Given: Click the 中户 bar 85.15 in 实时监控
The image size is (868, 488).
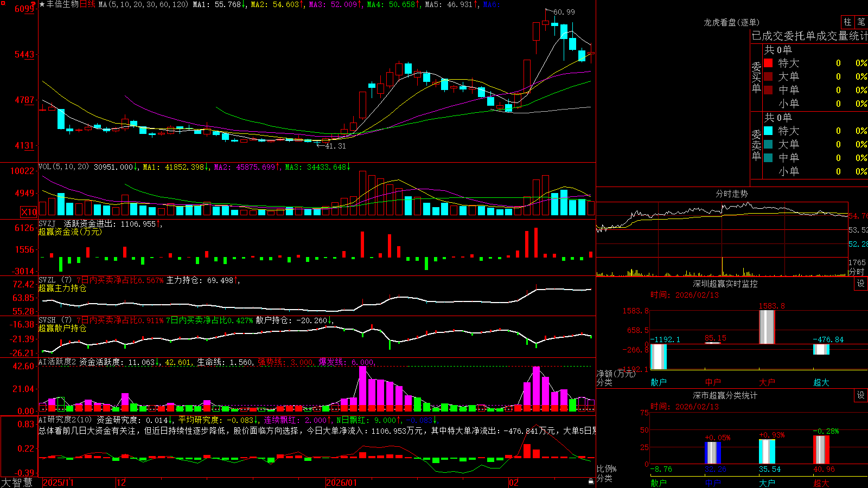Looking at the screenshot, I should tap(713, 343).
